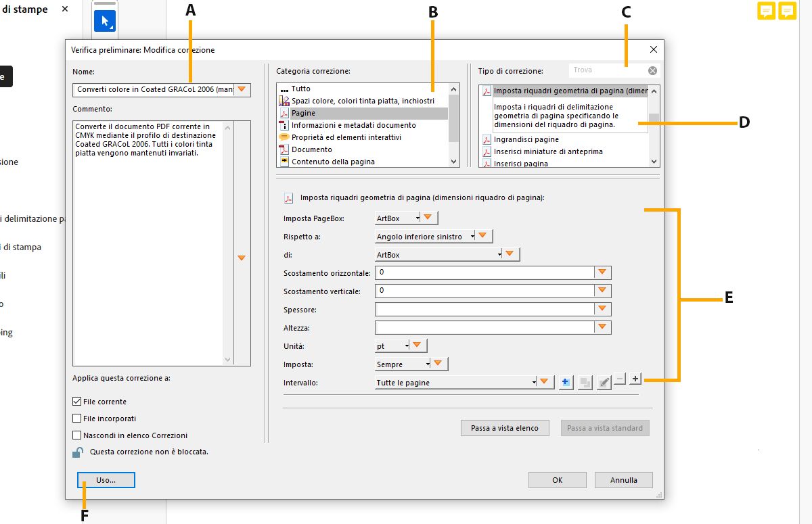Click the 'Passa a vista standard' button
Image resolution: width=812 pixels, height=524 pixels.
pyautogui.click(x=606, y=428)
